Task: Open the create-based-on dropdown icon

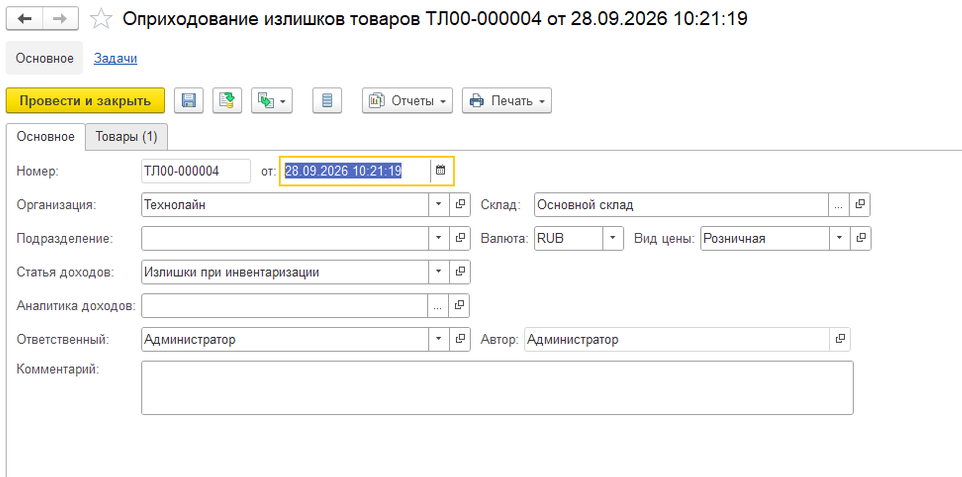Action: point(272,101)
